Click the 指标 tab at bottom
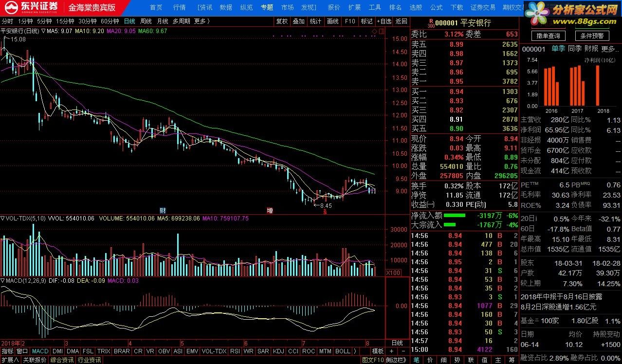 (7, 351)
